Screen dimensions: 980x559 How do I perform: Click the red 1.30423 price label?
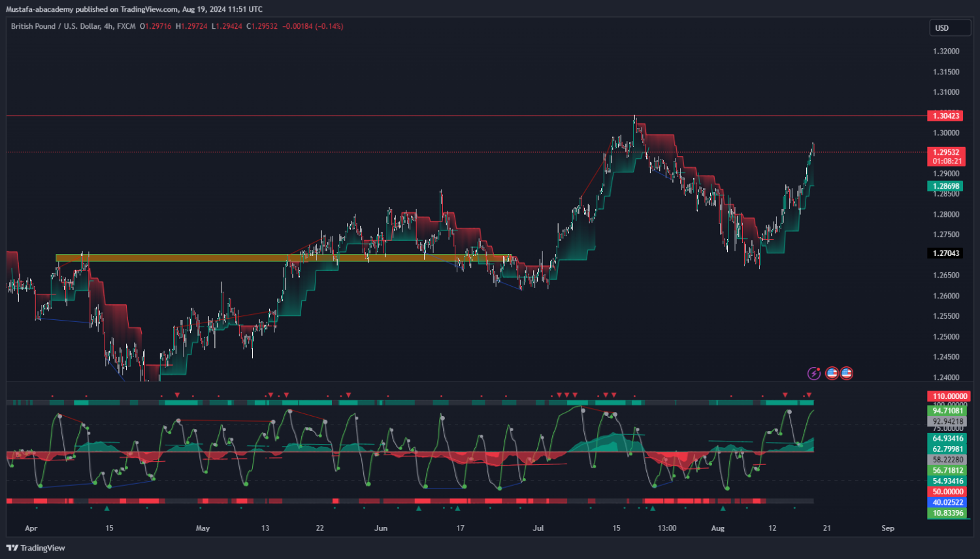click(946, 116)
